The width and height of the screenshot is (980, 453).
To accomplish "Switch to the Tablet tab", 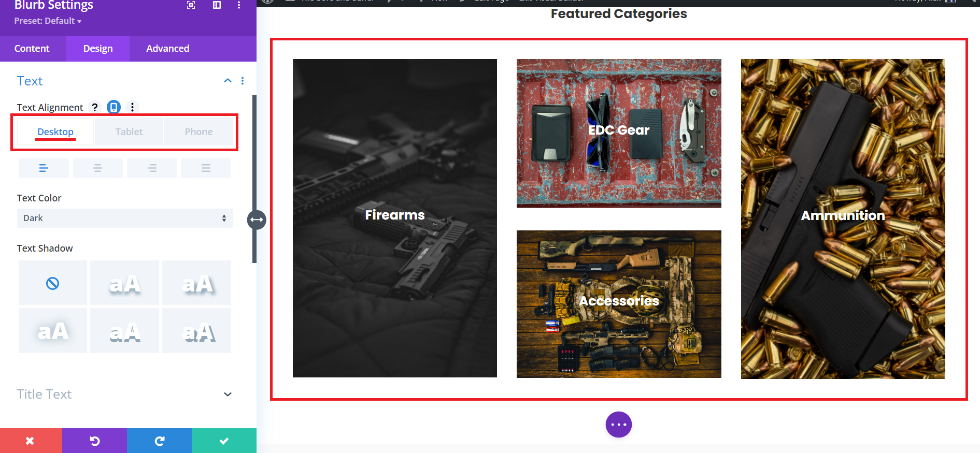I will (129, 132).
